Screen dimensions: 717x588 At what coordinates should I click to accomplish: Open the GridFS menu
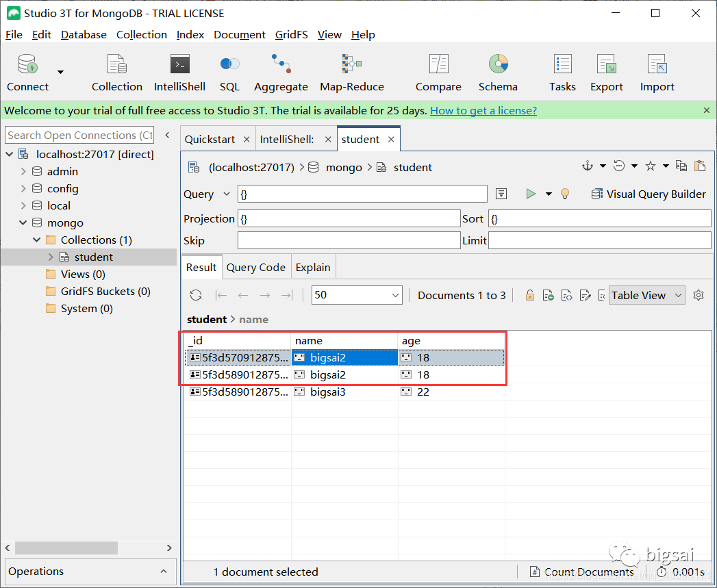(x=291, y=35)
